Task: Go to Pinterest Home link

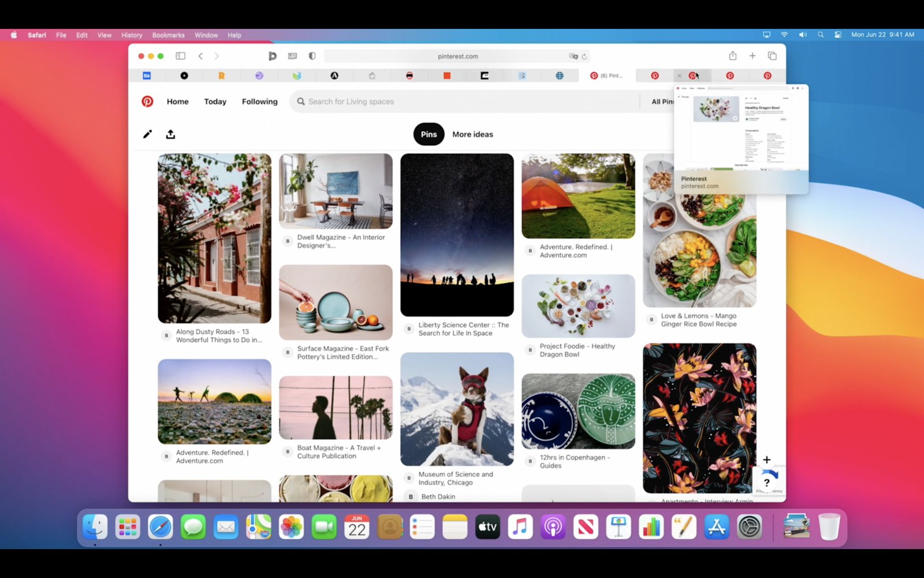Action: [177, 101]
